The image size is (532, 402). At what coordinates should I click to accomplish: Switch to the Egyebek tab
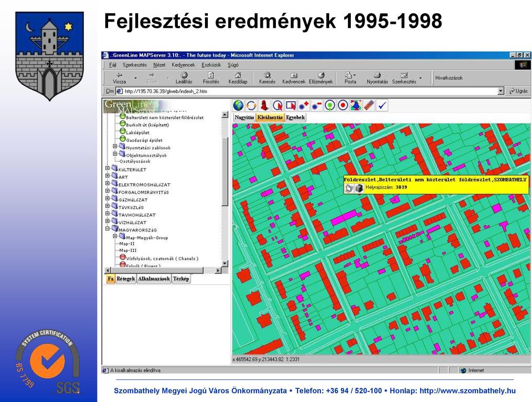[x=295, y=117]
